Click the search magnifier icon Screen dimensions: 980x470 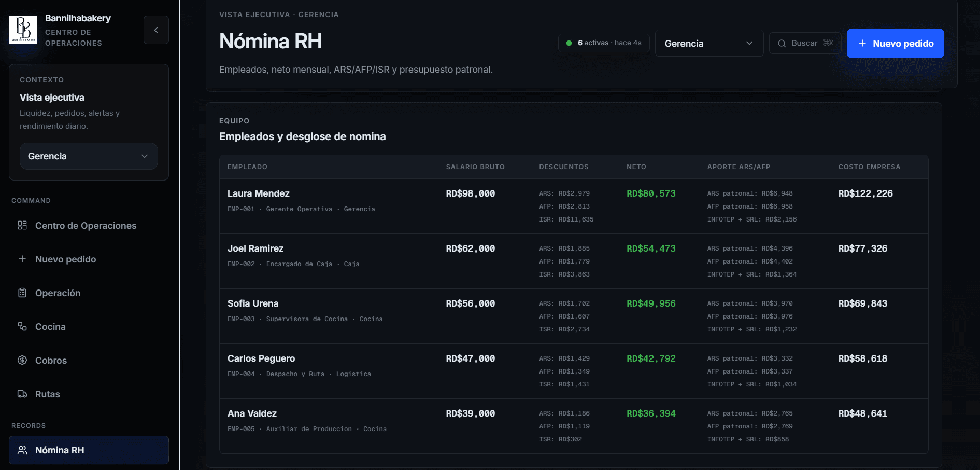click(782, 44)
